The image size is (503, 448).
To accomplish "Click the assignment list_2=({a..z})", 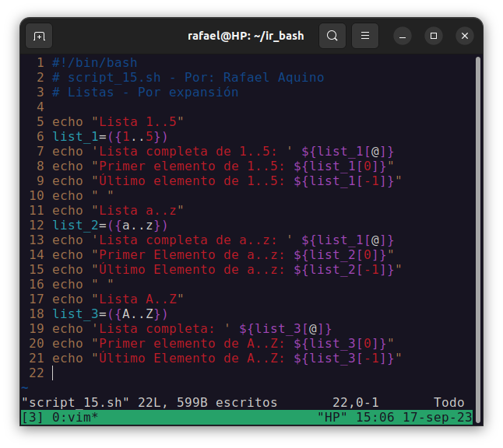I will point(110,226).
